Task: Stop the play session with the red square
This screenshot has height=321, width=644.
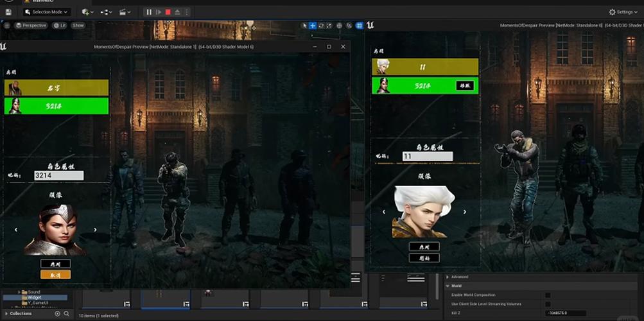Action: click(x=168, y=12)
